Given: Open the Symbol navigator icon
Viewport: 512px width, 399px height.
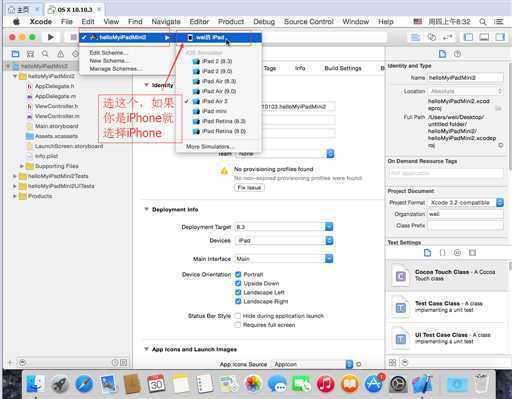Looking at the screenshot, I should point(30,54).
